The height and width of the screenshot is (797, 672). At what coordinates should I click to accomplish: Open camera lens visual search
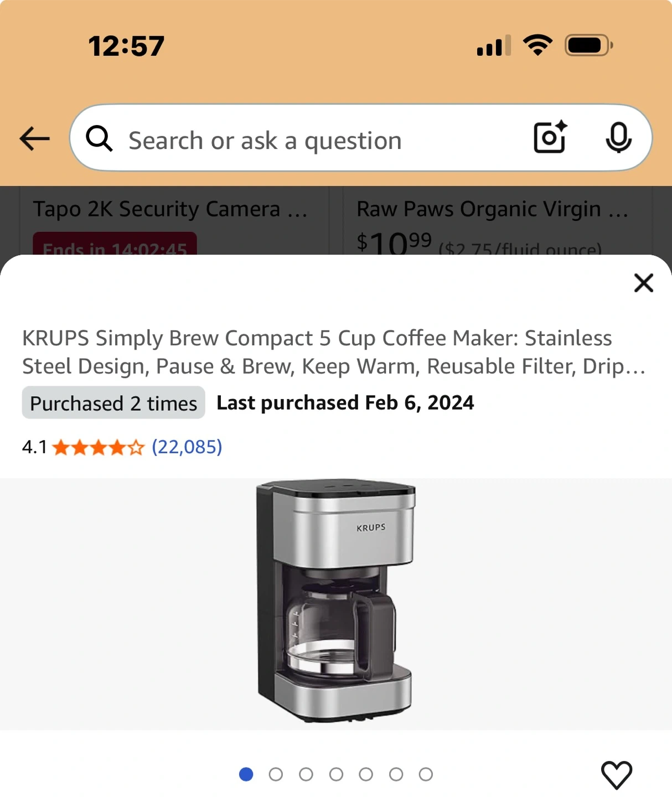[x=550, y=137]
